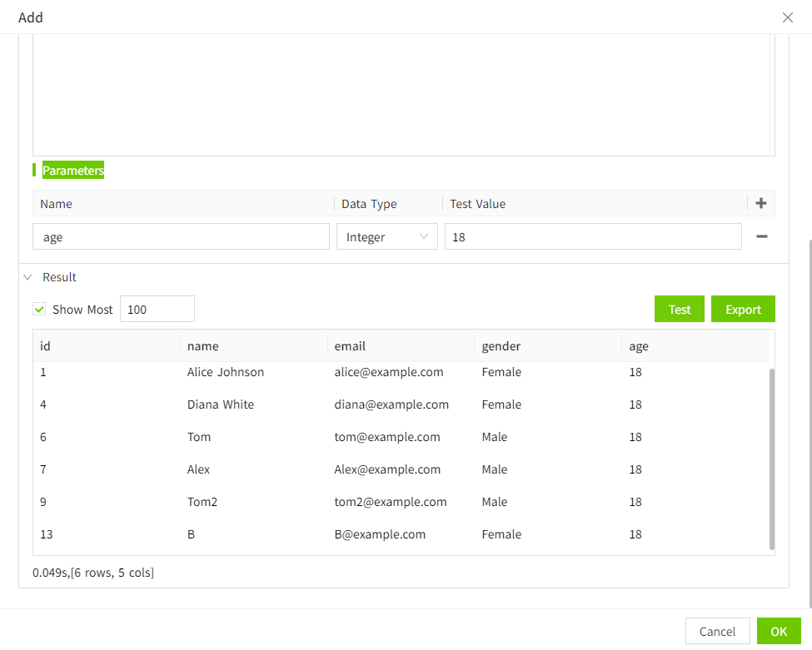The width and height of the screenshot is (812, 650).
Task: Click the Test Value field with 18
Action: point(592,237)
